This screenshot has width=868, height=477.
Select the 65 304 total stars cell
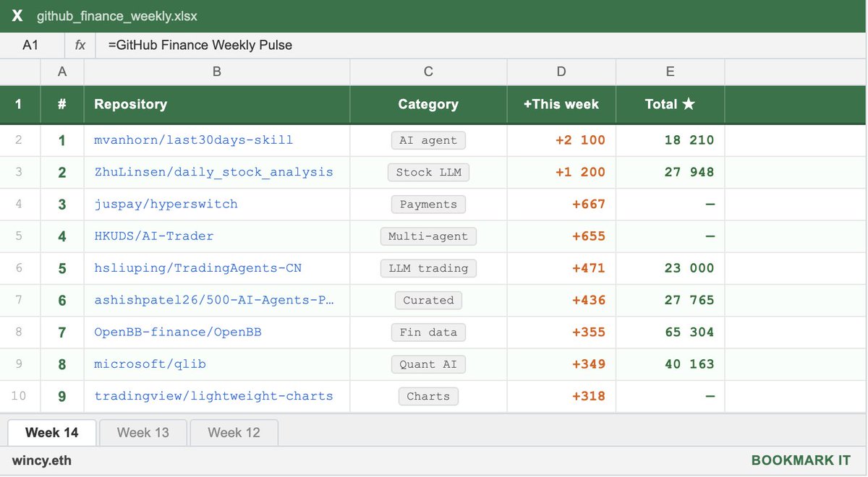click(x=671, y=332)
